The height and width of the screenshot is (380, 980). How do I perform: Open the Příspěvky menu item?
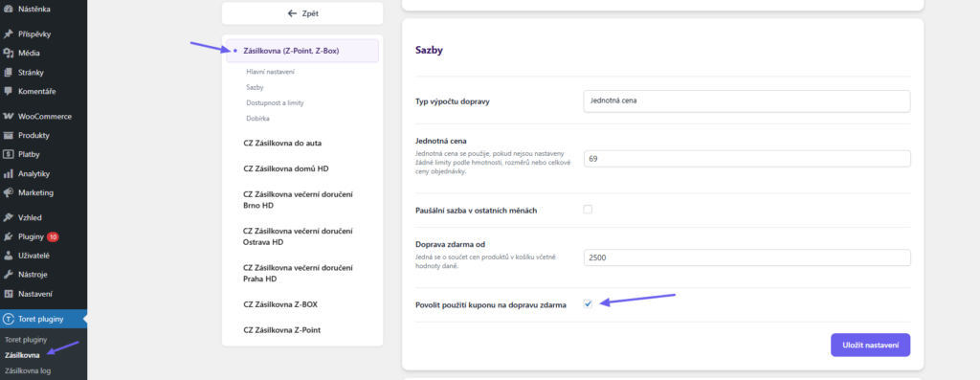[44, 34]
